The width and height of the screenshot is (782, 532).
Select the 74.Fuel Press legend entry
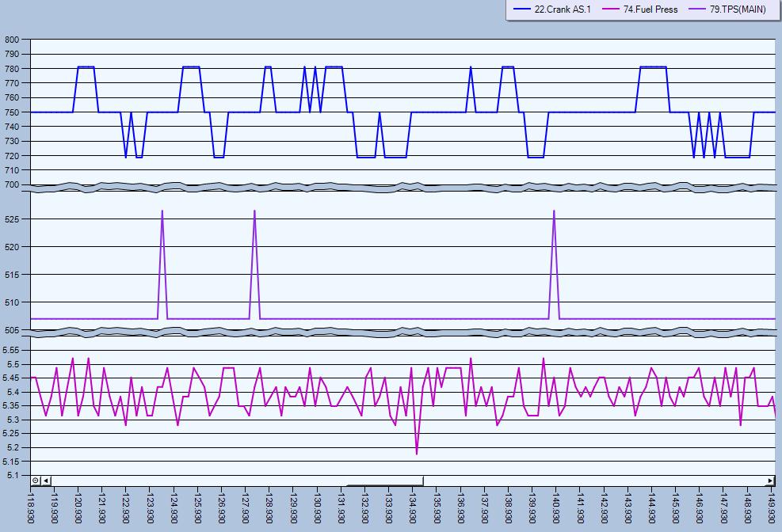tap(640, 9)
